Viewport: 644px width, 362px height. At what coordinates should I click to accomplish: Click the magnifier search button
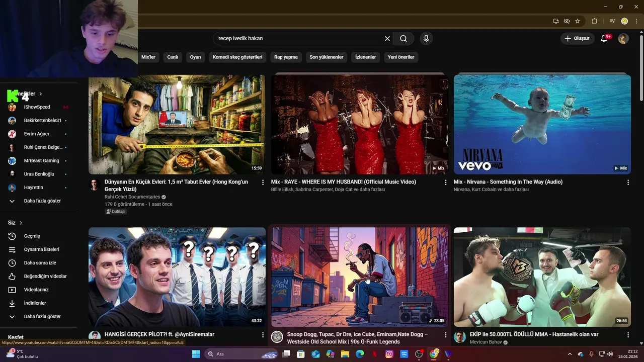(x=404, y=38)
